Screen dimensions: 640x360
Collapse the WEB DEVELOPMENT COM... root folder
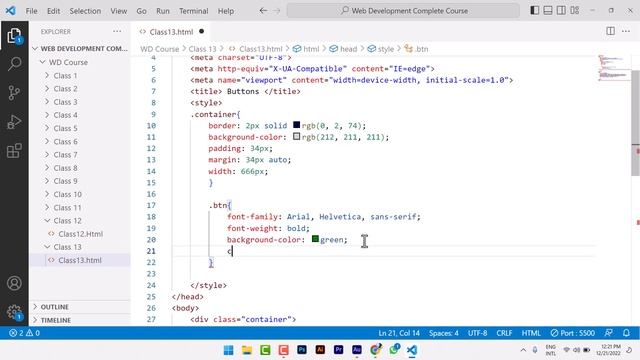tap(80, 49)
